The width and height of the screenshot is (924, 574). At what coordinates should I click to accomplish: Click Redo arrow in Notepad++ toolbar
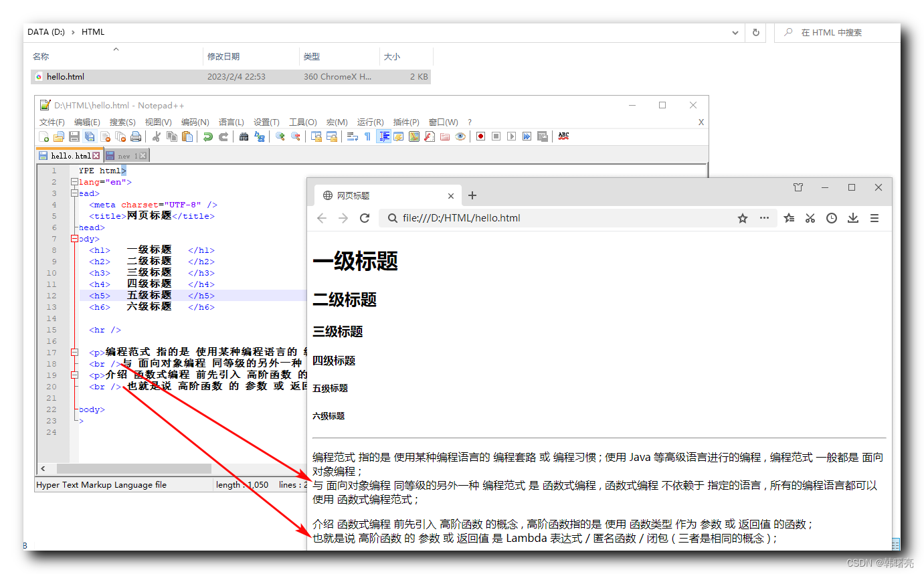[x=223, y=136]
